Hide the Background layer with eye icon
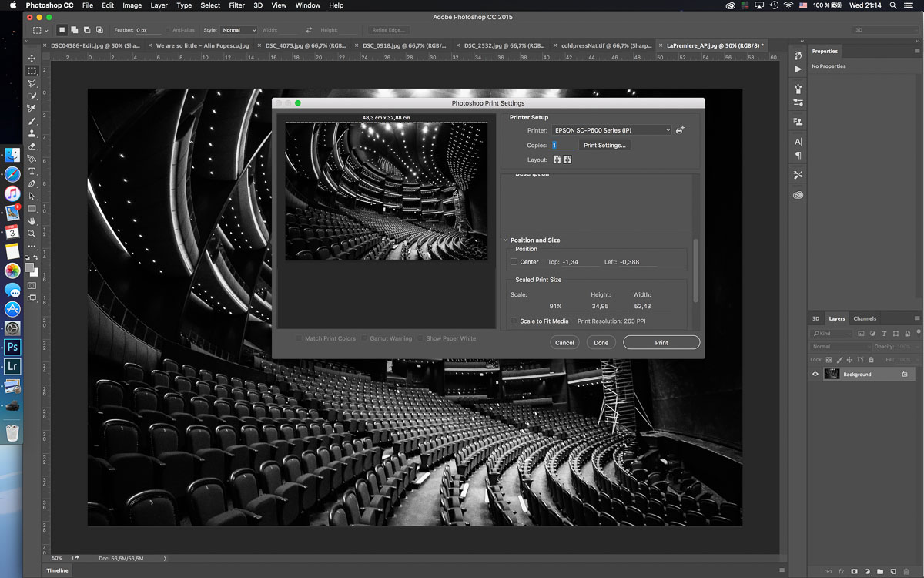This screenshot has height=578, width=924. click(x=815, y=375)
